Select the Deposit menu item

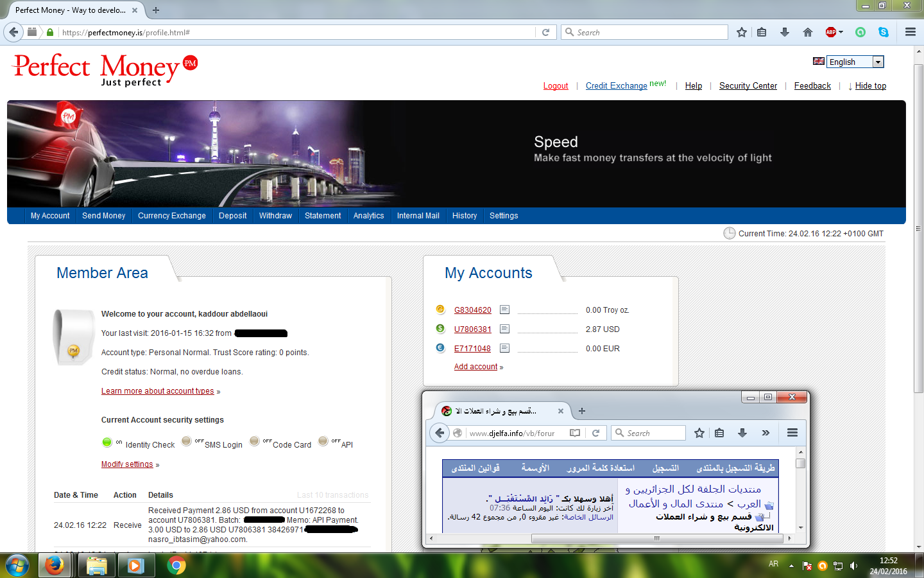[x=232, y=216]
